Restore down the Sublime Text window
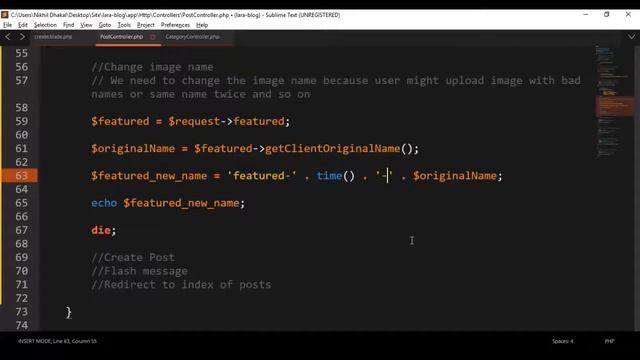Viewport: 640px width, 360px height. (607, 14)
